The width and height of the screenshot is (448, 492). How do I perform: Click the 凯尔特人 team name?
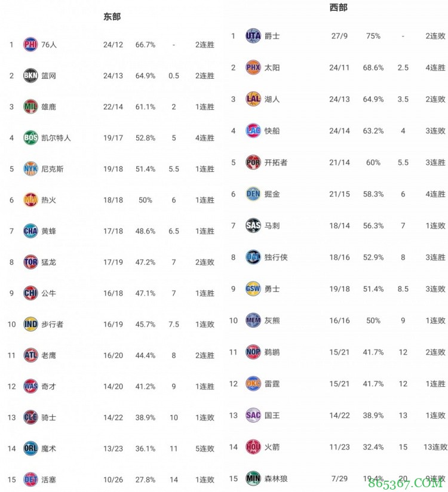click(56, 138)
